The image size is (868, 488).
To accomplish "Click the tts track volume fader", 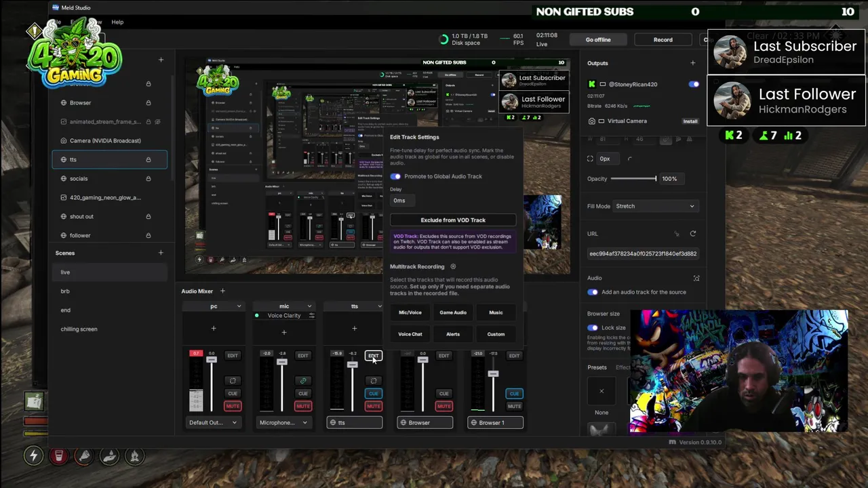I will click(x=352, y=365).
